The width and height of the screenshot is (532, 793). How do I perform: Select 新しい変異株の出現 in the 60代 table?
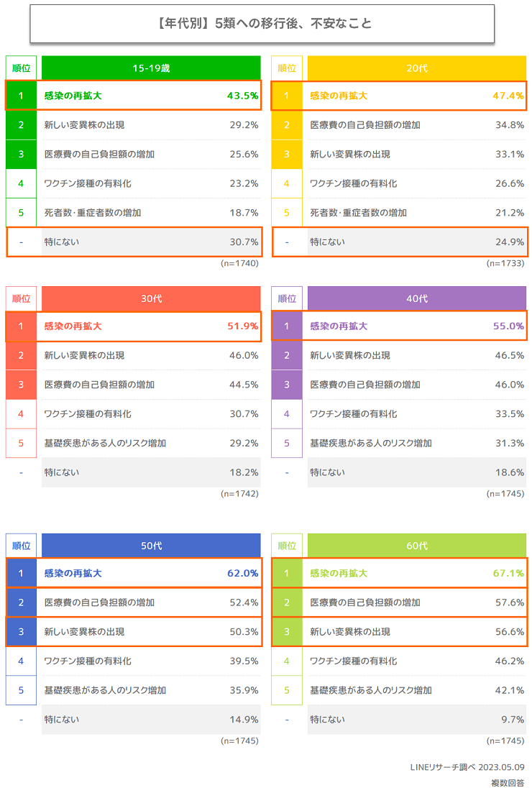350,632
